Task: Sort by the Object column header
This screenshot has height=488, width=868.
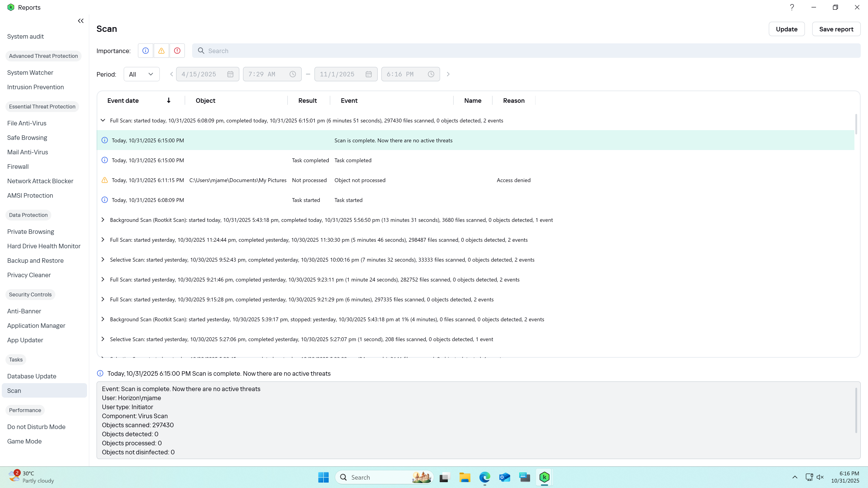Action: pyautogui.click(x=205, y=100)
